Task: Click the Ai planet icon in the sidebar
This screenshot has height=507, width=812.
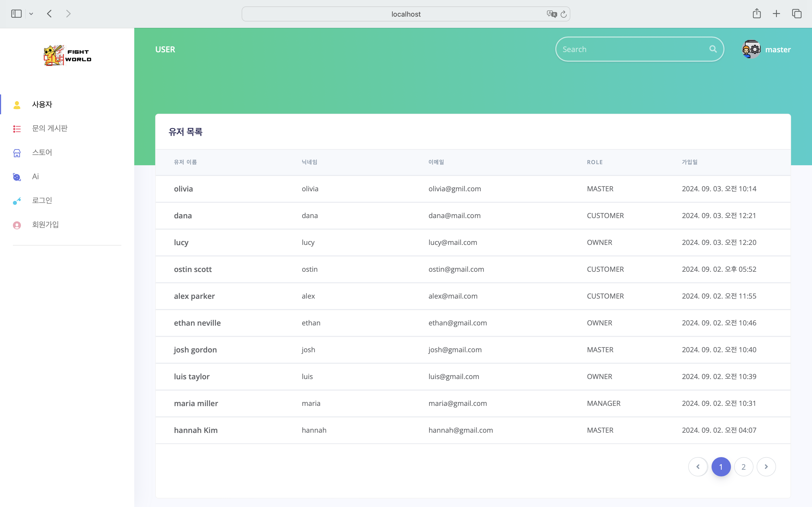Action: click(x=17, y=177)
